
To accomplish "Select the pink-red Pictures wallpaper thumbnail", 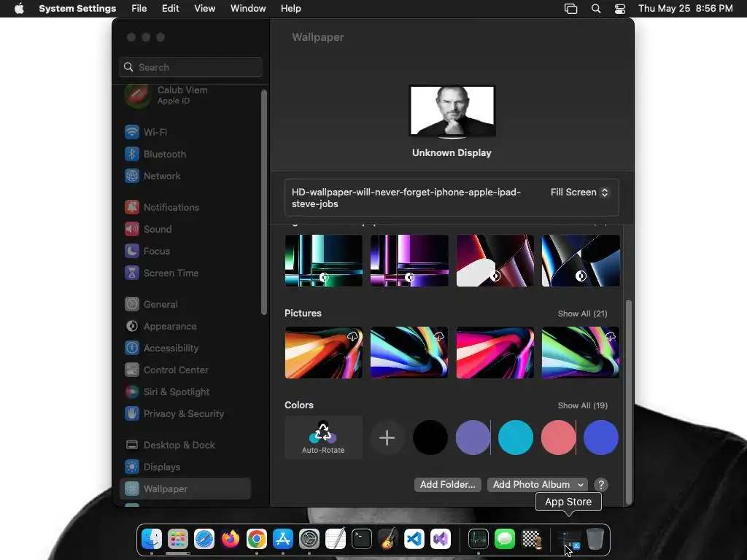I will [495, 353].
